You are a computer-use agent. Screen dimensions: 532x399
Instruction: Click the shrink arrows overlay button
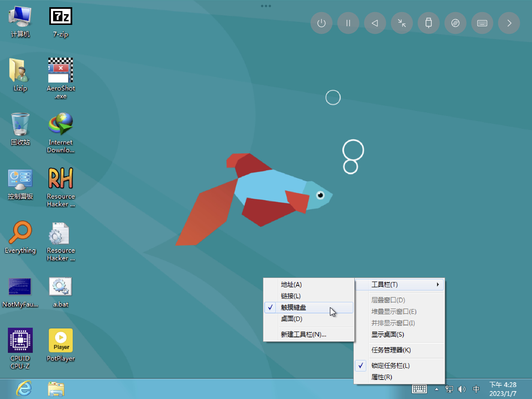click(x=402, y=23)
